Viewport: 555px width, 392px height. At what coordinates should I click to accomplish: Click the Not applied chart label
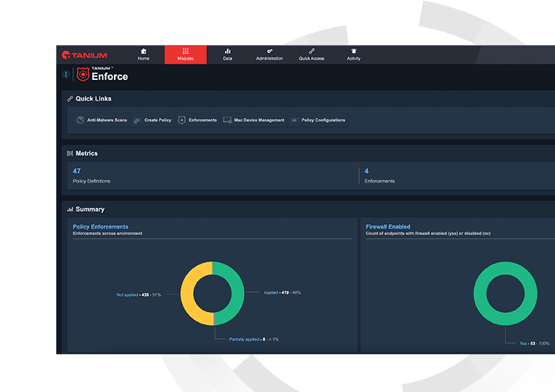pos(138,294)
